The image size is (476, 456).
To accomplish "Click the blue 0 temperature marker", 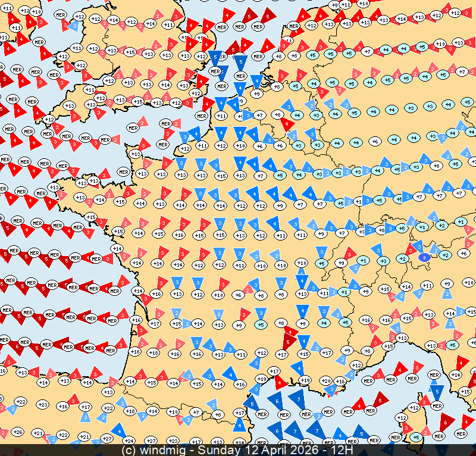I will tap(424, 257).
